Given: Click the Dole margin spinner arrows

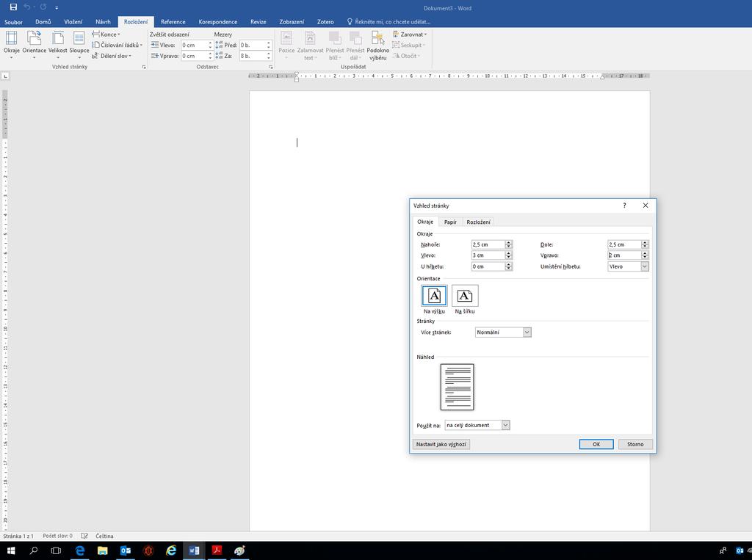Looking at the screenshot, I should [x=645, y=244].
